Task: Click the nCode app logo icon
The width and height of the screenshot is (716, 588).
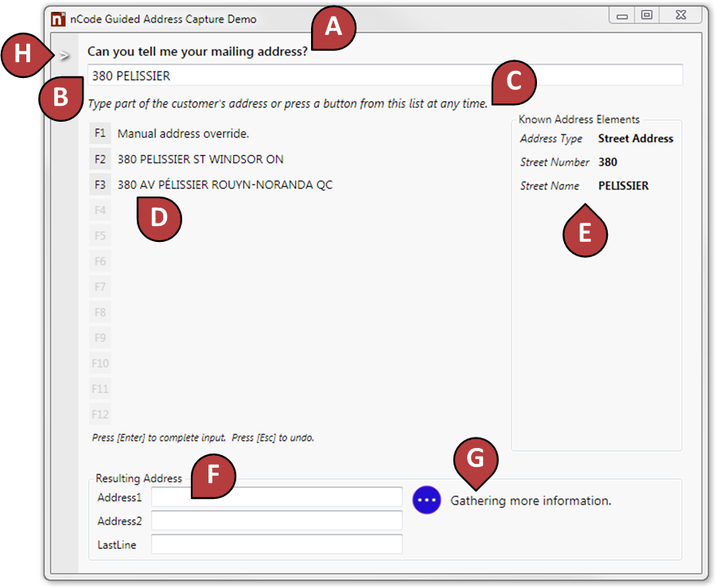Action: (x=58, y=19)
